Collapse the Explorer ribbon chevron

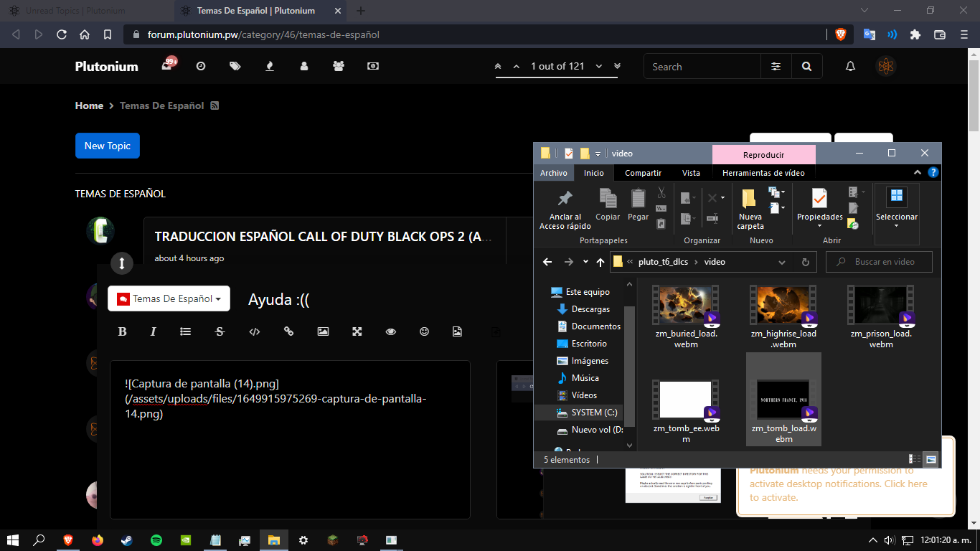[918, 173]
